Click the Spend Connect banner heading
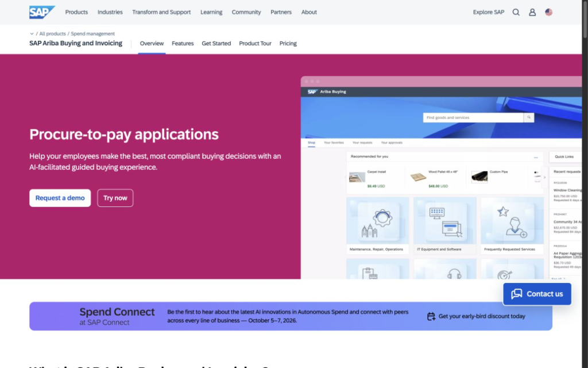 point(117,312)
